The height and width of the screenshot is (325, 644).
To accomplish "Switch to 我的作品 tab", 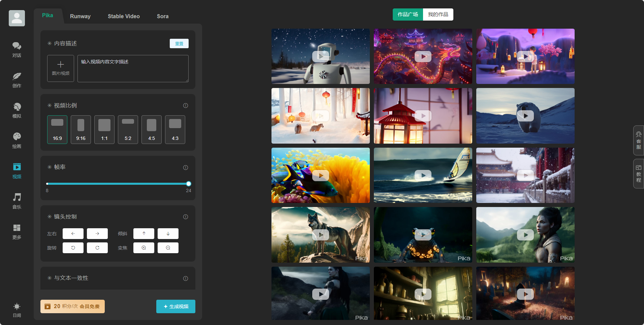I will [438, 14].
